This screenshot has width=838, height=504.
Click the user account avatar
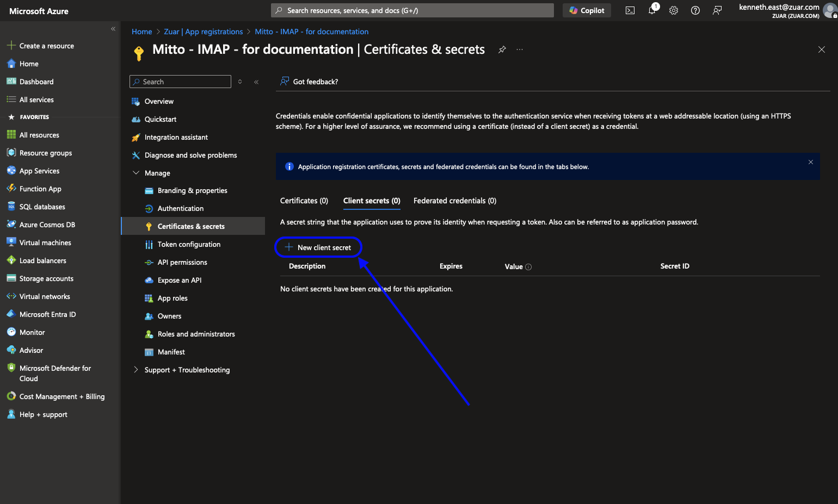[x=830, y=11]
